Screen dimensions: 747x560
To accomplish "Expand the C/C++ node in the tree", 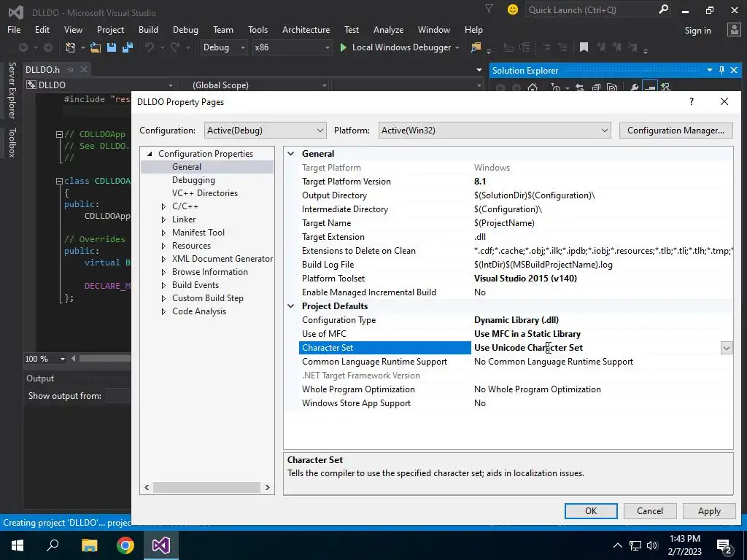I will (163, 206).
